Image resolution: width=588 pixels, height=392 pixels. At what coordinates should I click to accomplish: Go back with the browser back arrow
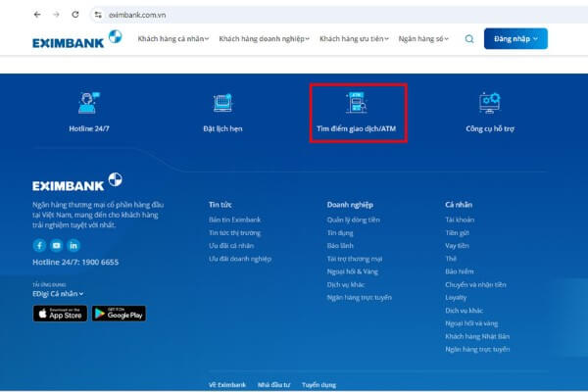click(x=37, y=15)
